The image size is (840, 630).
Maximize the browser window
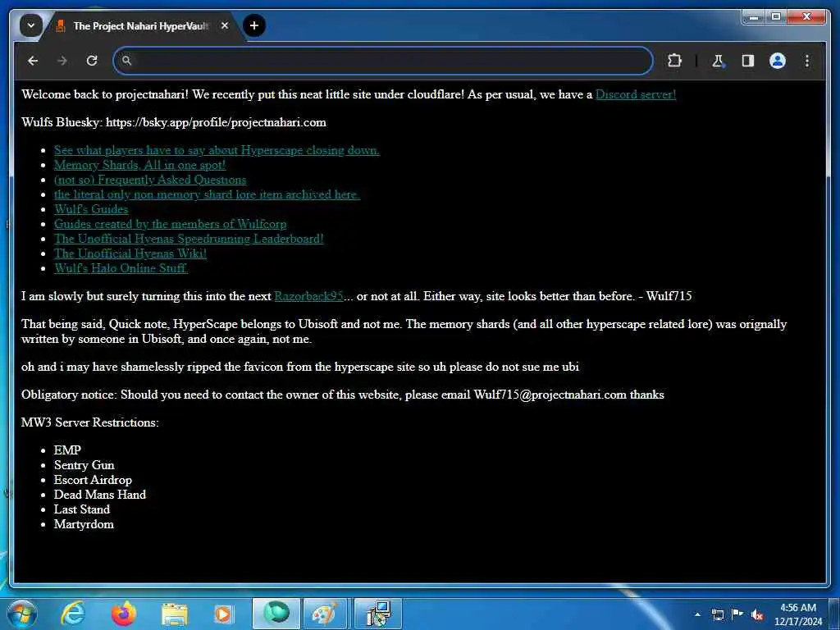point(776,16)
